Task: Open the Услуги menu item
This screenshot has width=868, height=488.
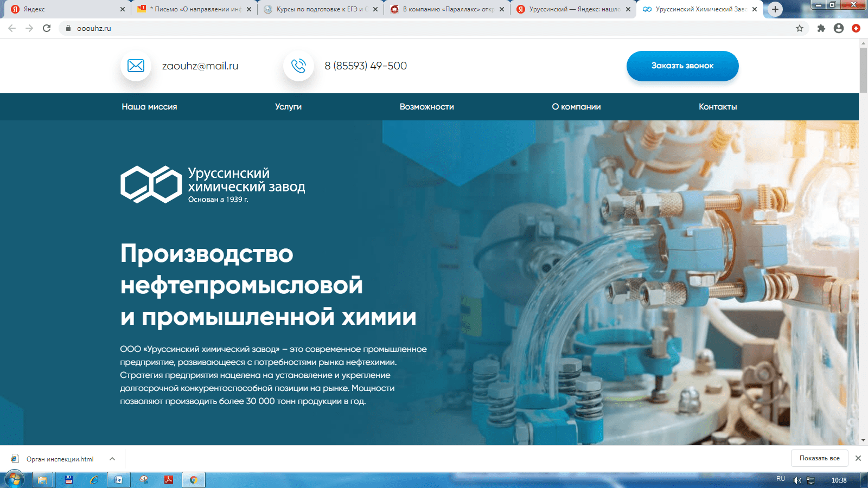Action: pyautogui.click(x=288, y=107)
